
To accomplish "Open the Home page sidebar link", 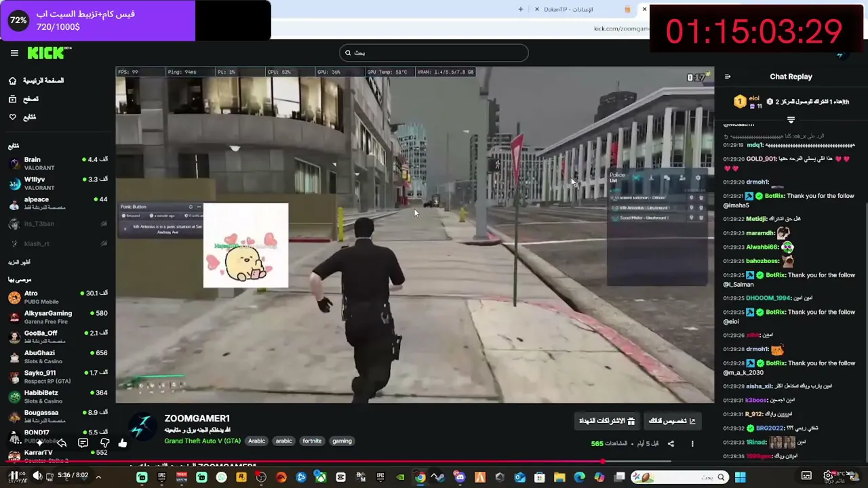I will pos(37,81).
